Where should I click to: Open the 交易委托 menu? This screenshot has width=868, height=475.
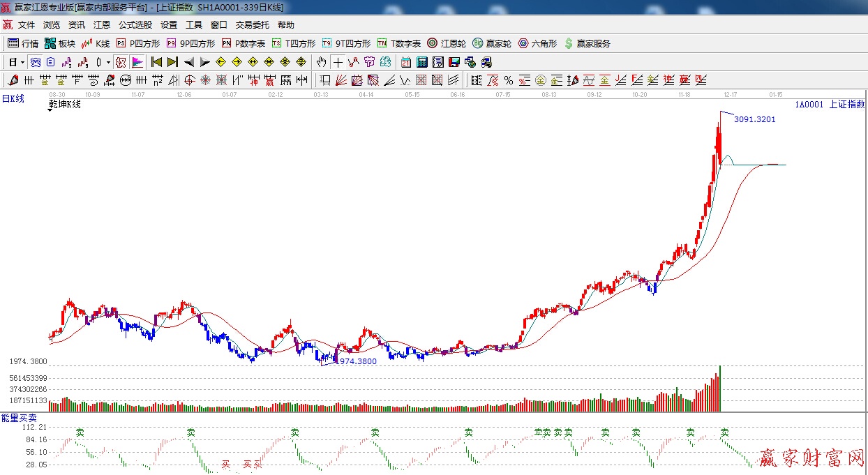click(x=252, y=24)
